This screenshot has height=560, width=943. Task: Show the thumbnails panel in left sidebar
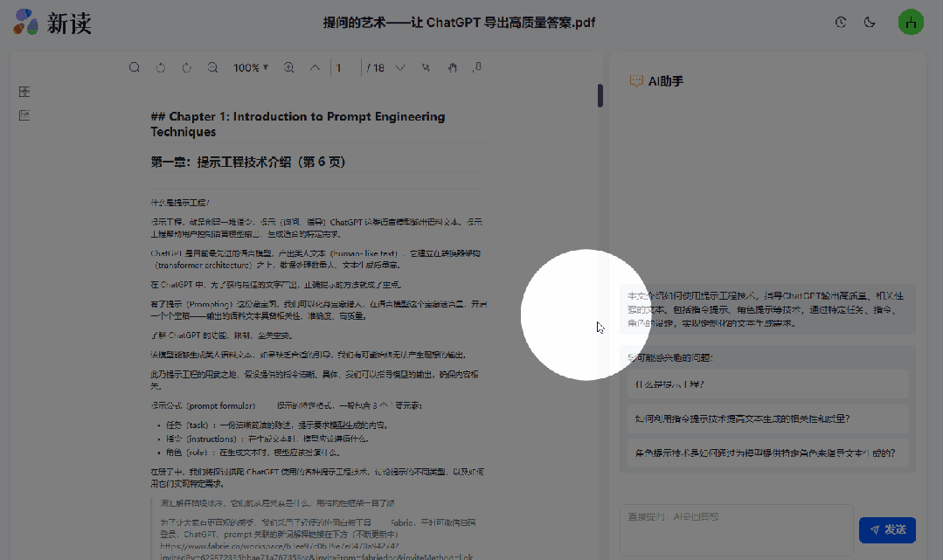pos(24,92)
